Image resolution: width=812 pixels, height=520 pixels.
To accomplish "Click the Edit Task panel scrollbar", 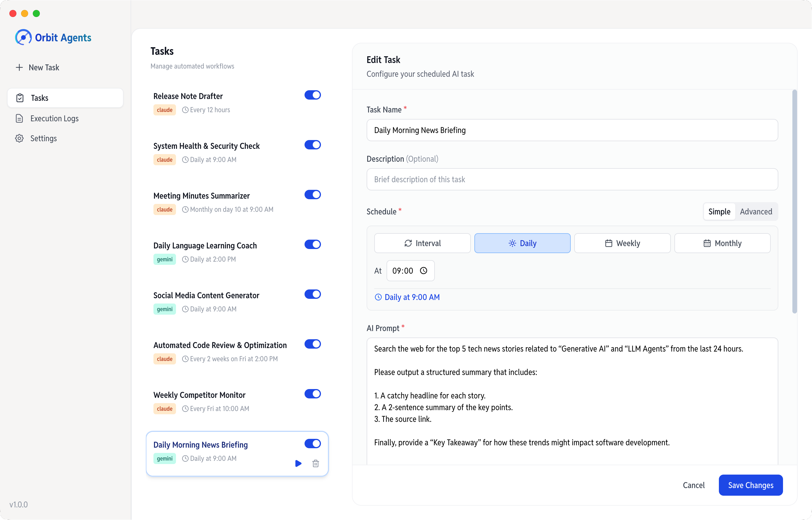I will point(794,202).
